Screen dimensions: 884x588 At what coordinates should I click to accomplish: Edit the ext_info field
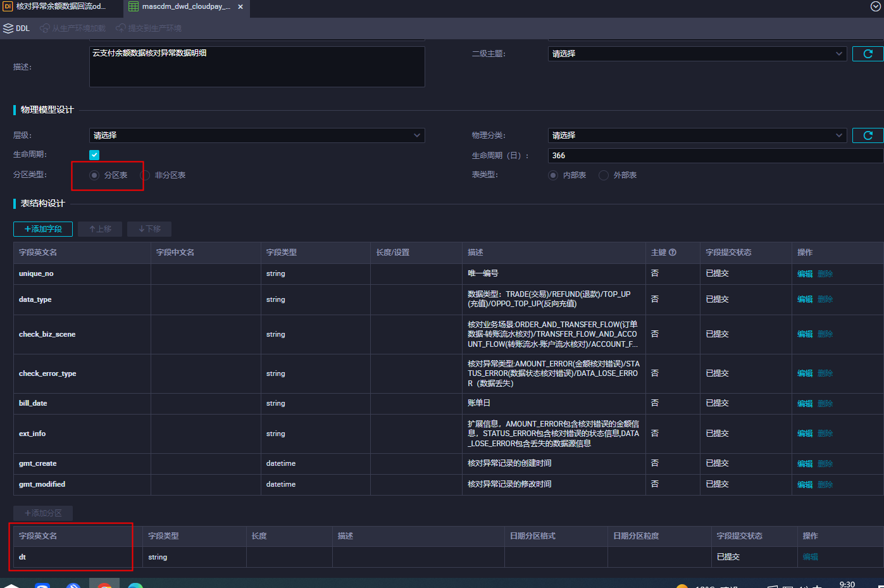(x=805, y=434)
